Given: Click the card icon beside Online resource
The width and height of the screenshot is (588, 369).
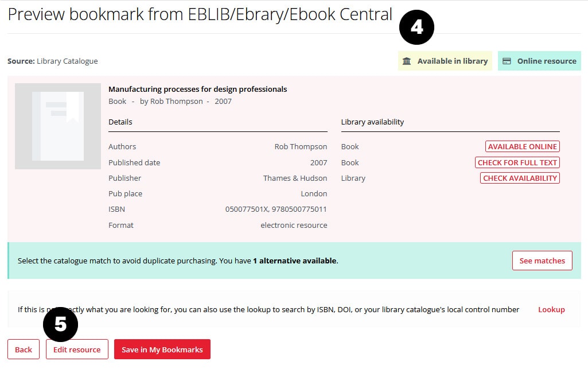Looking at the screenshot, I should (507, 61).
